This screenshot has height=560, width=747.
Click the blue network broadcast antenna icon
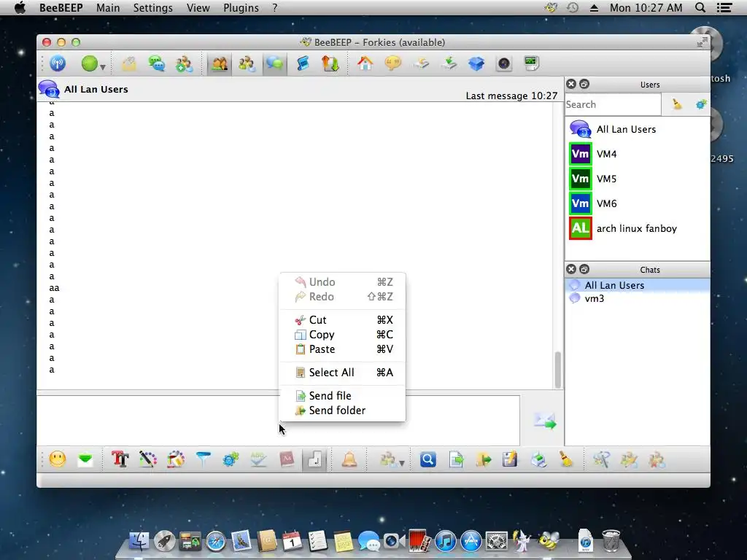point(58,63)
